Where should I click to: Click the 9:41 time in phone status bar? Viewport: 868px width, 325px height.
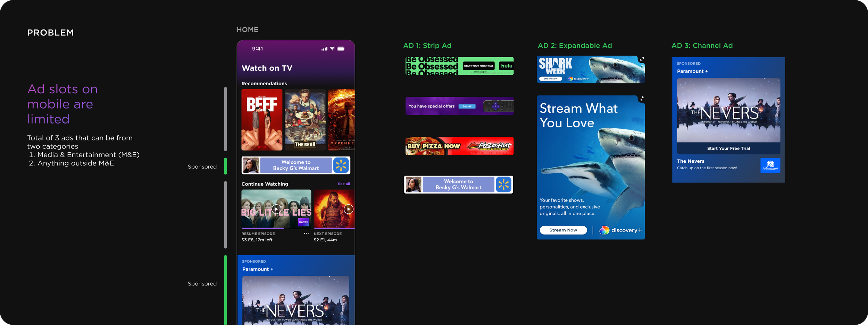click(258, 49)
